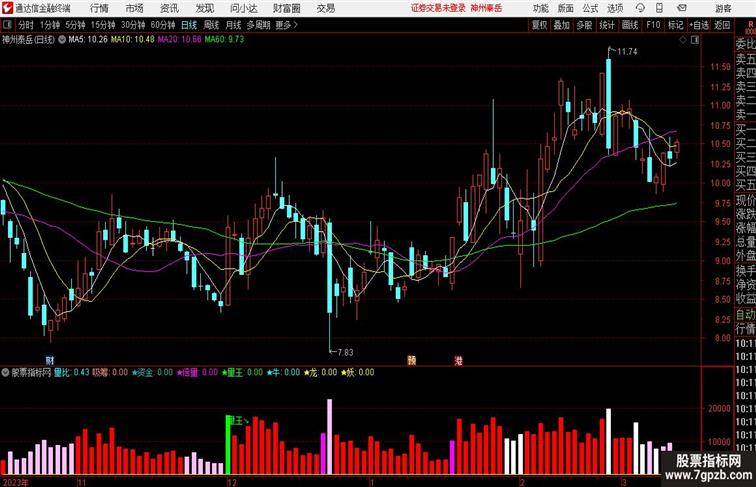Click the 港 marker on the chart
This screenshot has width=756, height=487.
(x=458, y=360)
